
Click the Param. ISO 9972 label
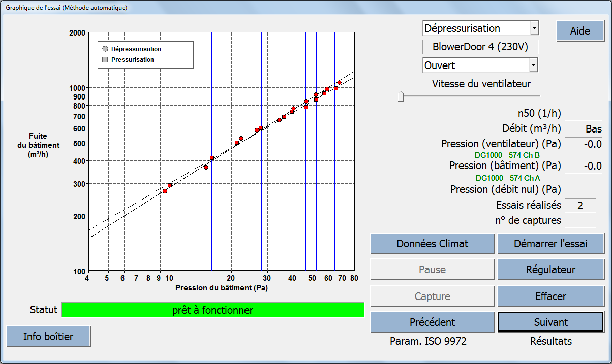pos(428,341)
